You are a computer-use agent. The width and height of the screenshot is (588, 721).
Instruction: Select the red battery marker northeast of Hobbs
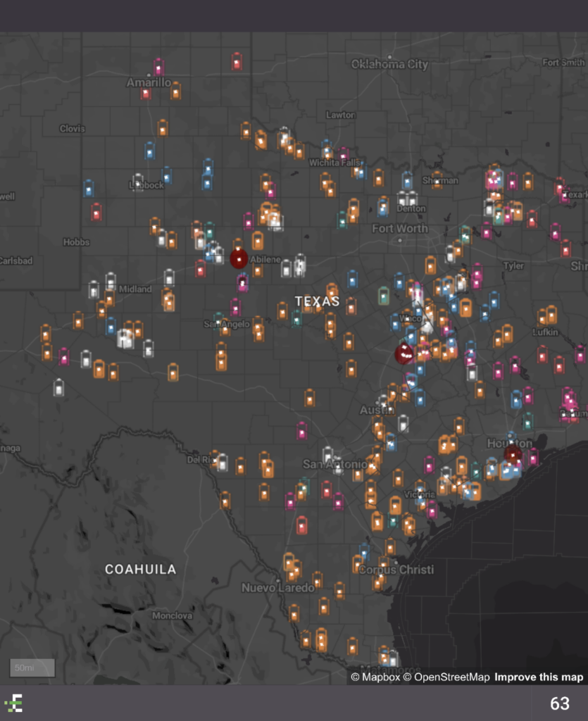(96, 212)
